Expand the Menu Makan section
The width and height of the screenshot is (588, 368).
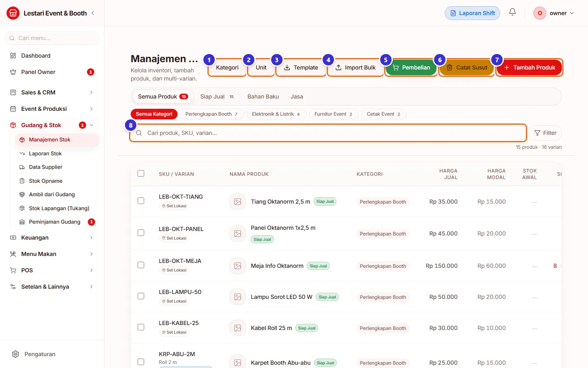[52, 254]
